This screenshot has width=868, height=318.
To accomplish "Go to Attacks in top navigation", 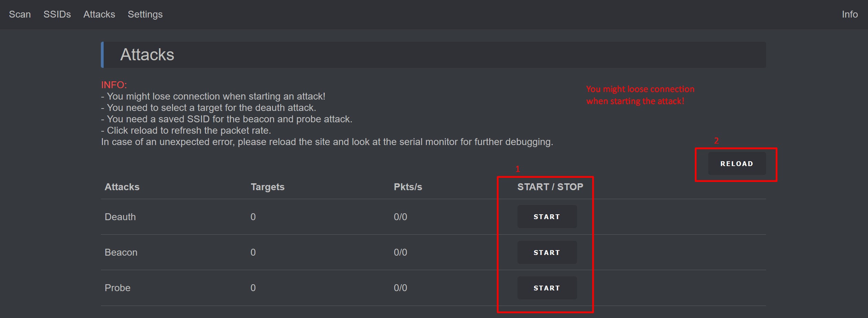I will (99, 14).
